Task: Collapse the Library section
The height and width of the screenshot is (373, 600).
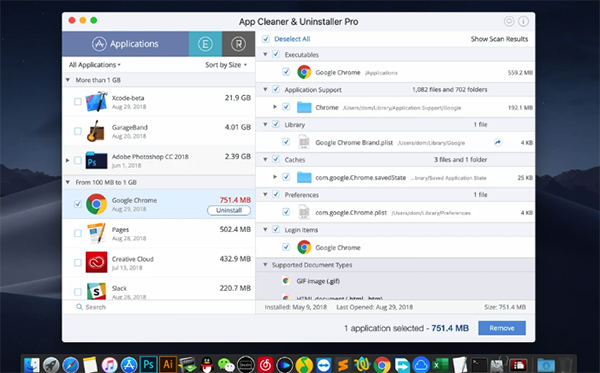Action: [265, 124]
